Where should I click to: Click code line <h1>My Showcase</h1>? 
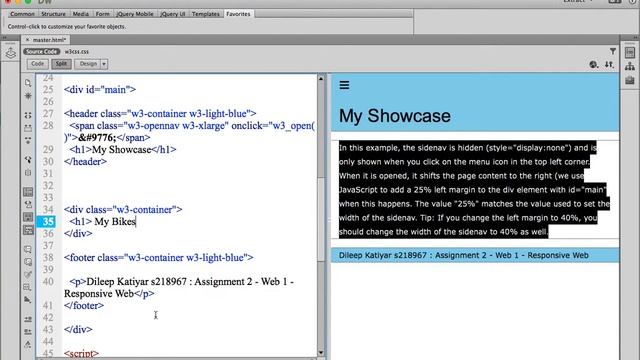click(x=123, y=149)
